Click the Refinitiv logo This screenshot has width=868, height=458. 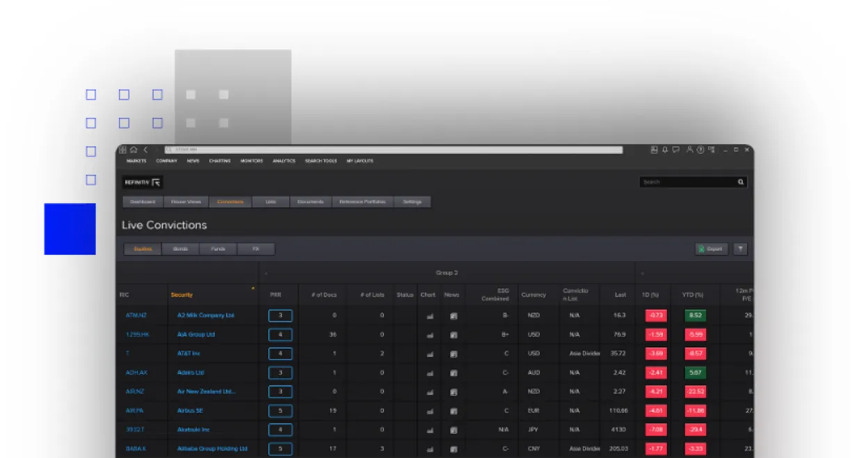tap(143, 182)
